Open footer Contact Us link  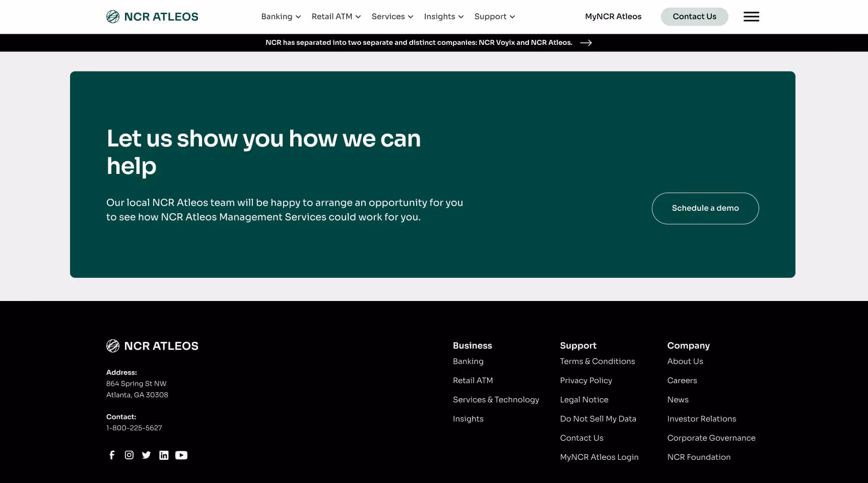[x=581, y=438]
